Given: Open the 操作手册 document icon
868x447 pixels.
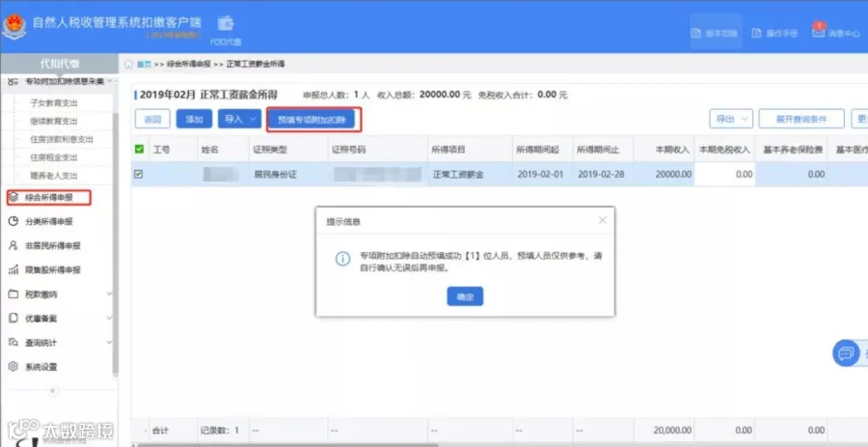Looking at the screenshot, I should pyautogui.click(x=757, y=33).
